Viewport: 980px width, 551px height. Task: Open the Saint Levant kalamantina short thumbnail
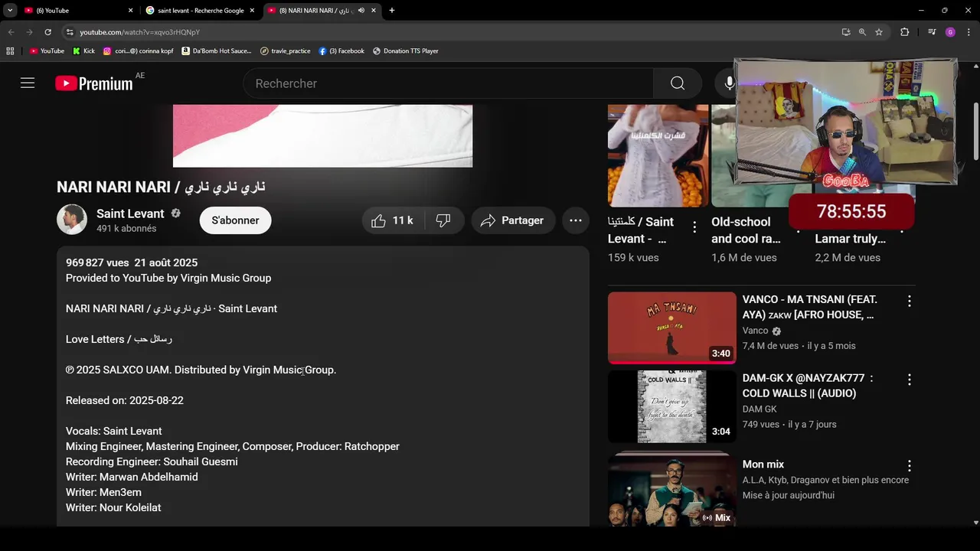coord(658,155)
